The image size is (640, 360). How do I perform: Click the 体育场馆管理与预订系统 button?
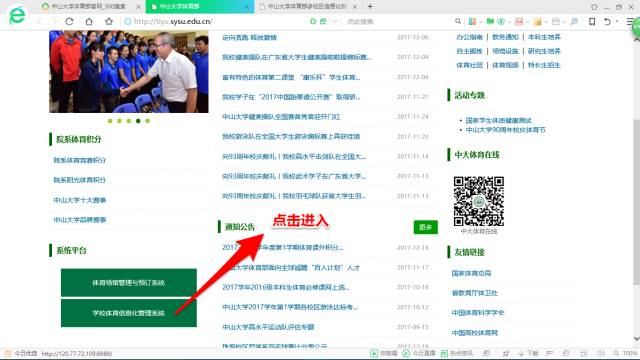tap(129, 282)
